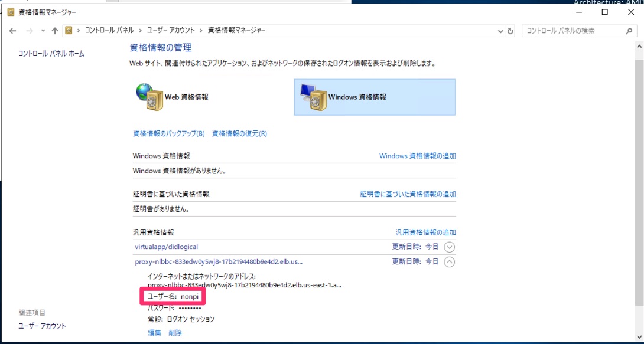Image resolution: width=644 pixels, height=344 pixels.
Task: Open virtualapp/didlogical credential entry
Action: 167,247
